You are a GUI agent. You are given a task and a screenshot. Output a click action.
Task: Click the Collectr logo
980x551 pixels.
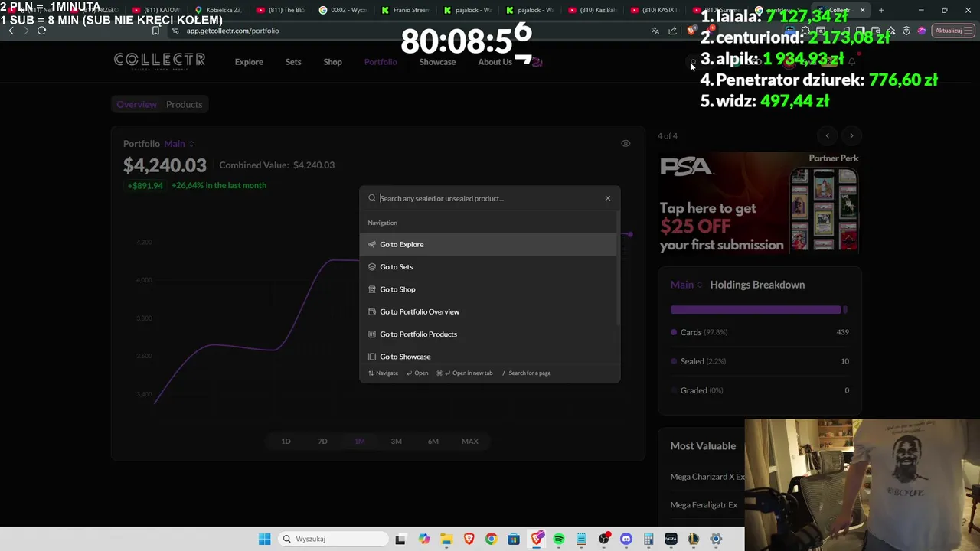pos(159,61)
